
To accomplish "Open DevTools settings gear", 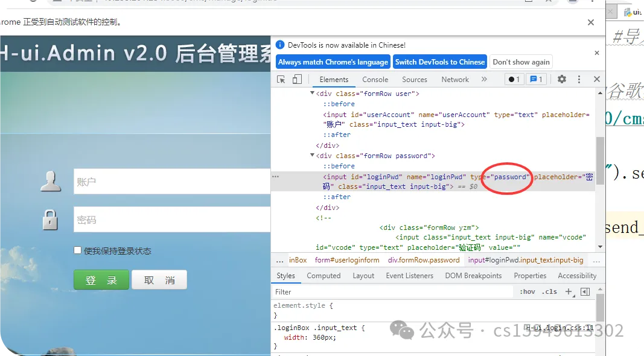I will 561,79.
